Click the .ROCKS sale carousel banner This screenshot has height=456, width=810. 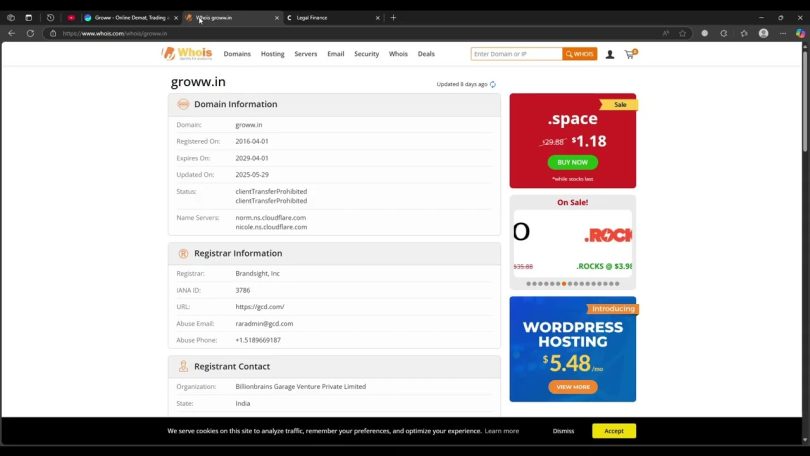pyautogui.click(x=572, y=244)
